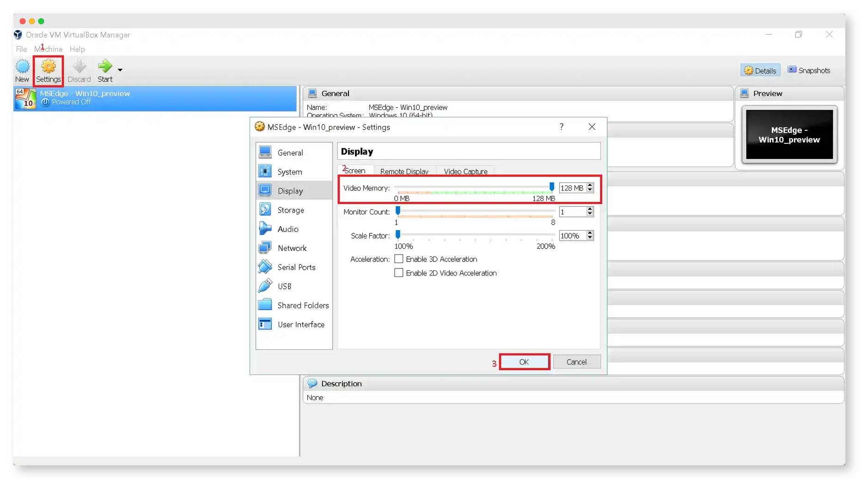Image resolution: width=868 pixels, height=488 pixels.
Task: Select the Audio category icon
Action: tap(265, 229)
